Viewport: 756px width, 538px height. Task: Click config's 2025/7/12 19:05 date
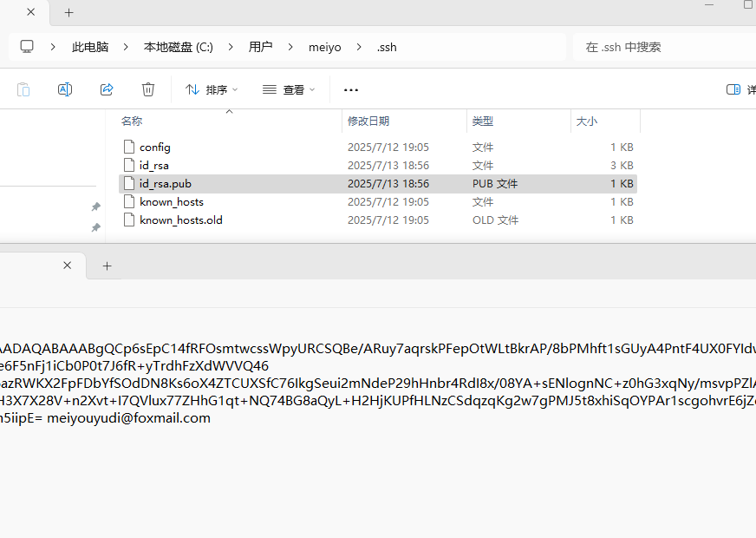388,148
